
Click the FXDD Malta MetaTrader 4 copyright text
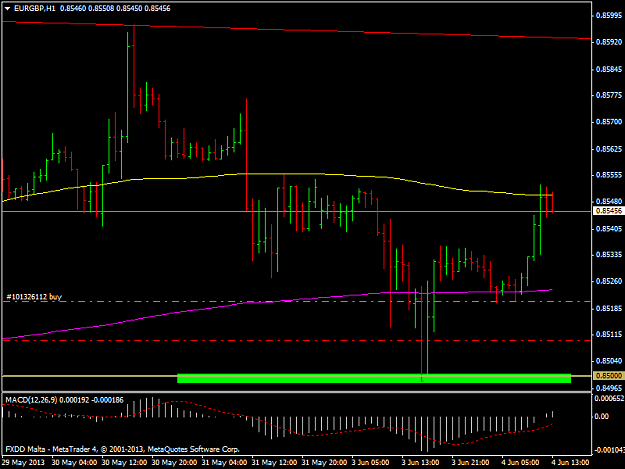122,449
